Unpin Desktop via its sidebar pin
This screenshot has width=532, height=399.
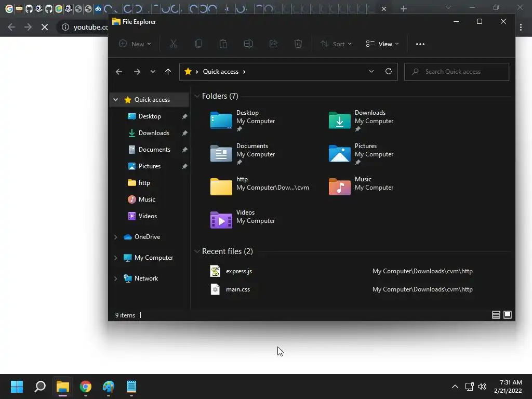pos(184,116)
